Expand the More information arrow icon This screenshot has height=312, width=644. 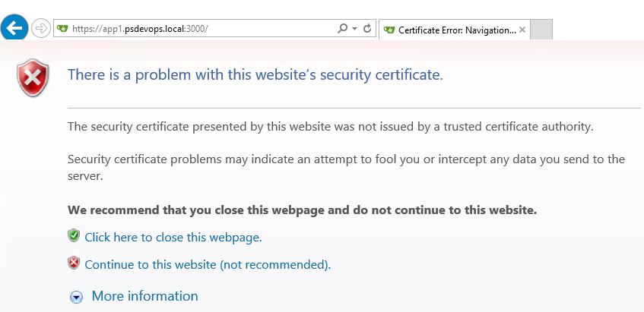(76, 298)
